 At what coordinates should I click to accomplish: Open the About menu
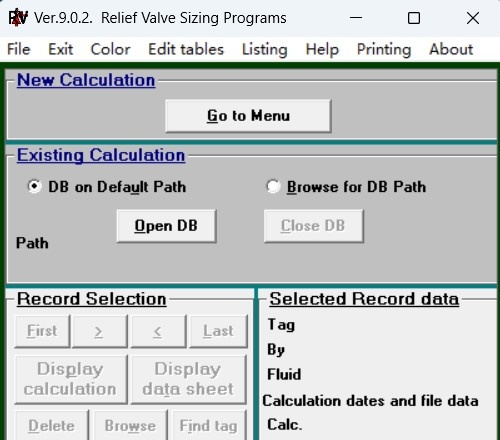[451, 49]
